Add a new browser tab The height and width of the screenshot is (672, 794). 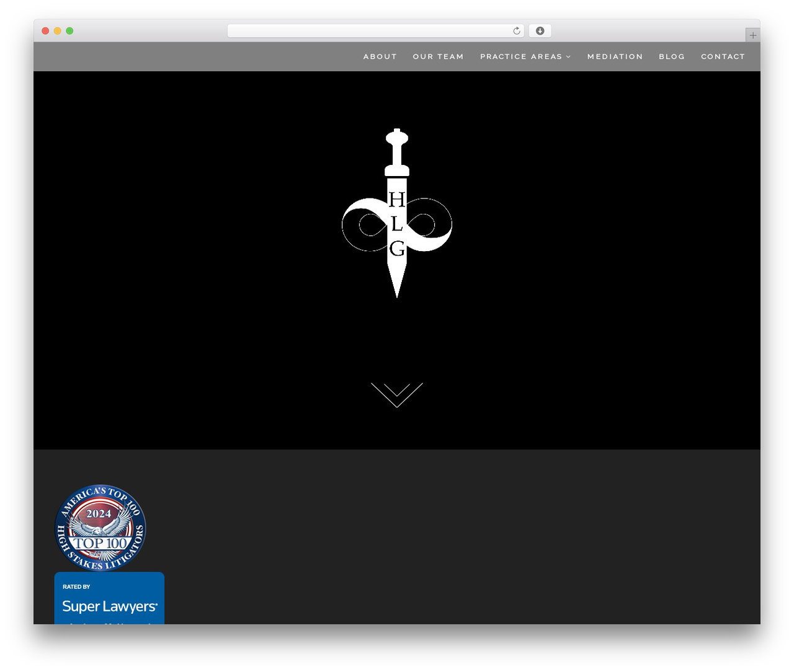tap(753, 35)
